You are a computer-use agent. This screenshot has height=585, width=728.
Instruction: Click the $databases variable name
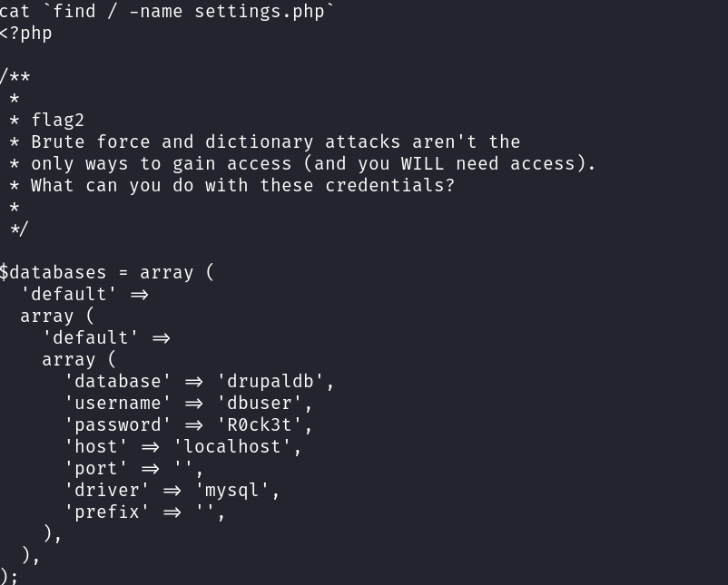point(53,272)
